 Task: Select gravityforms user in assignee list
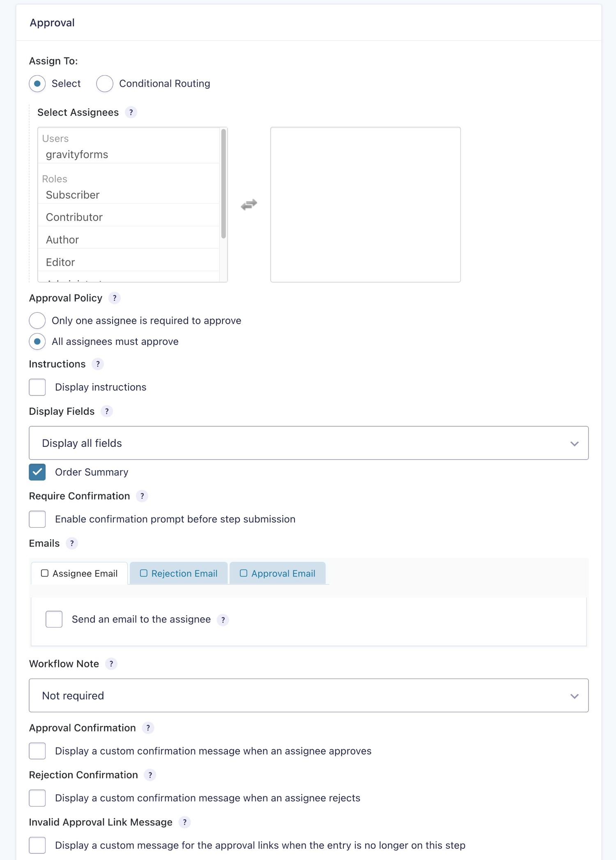pyautogui.click(x=77, y=155)
